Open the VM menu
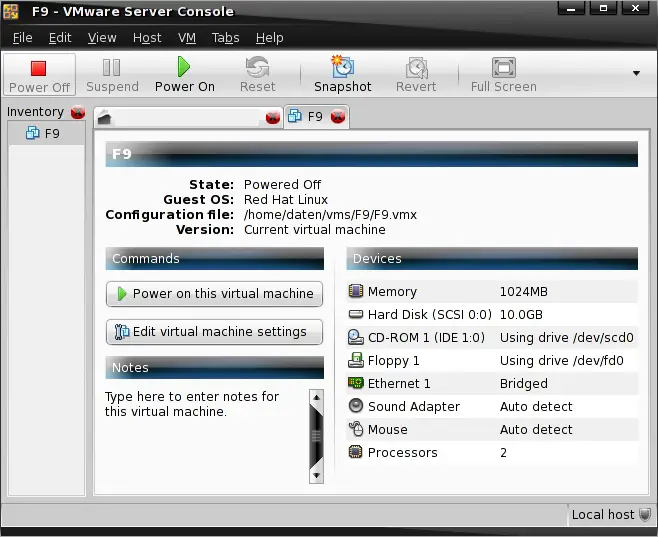658x537 pixels. pyautogui.click(x=187, y=38)
